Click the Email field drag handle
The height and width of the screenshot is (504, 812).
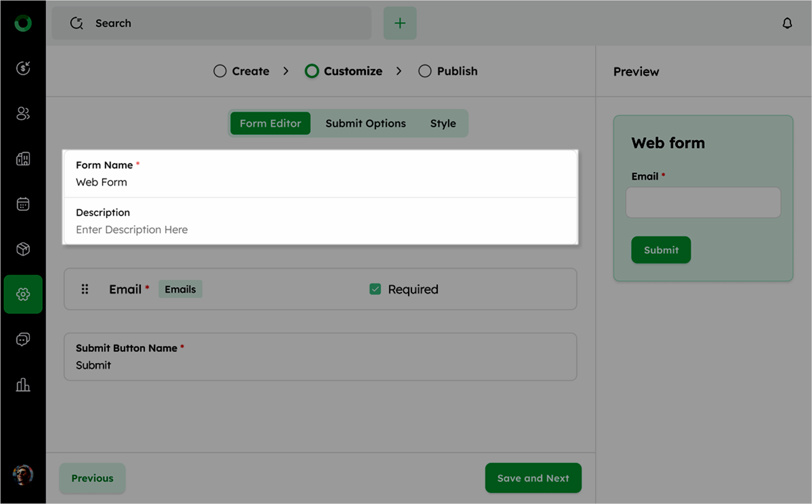85,289
